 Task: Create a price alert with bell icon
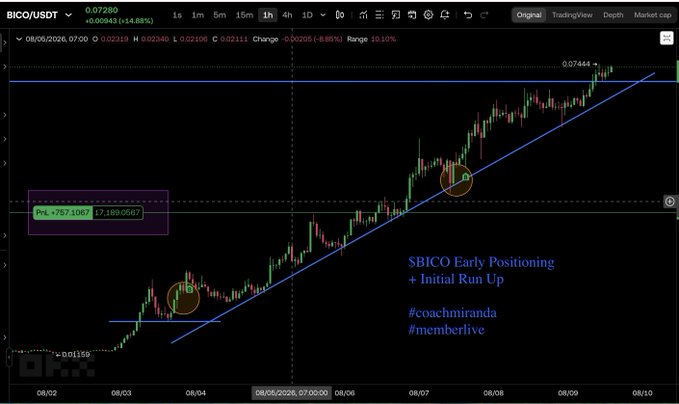pos(445,15)
